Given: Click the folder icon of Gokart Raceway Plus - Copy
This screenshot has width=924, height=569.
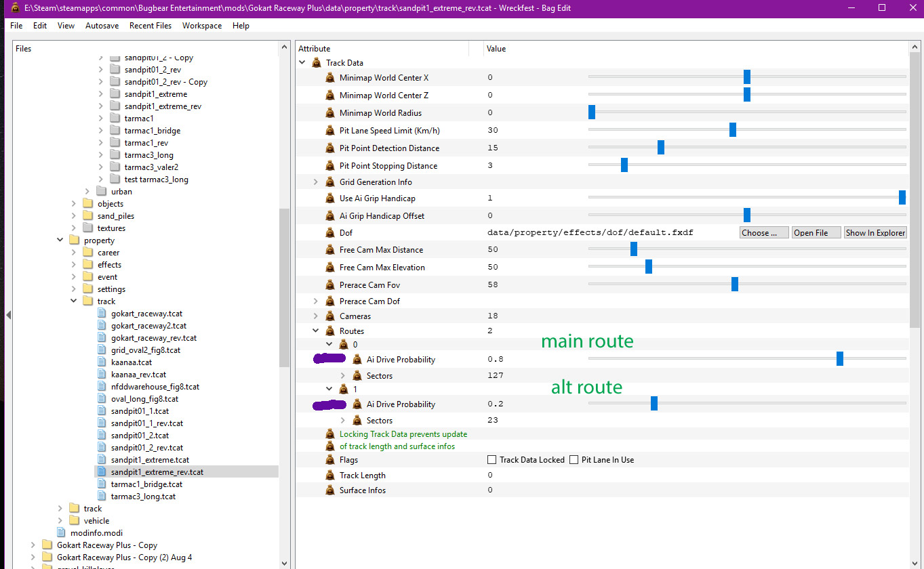Looking at the screenshot, I should (47, 545).
